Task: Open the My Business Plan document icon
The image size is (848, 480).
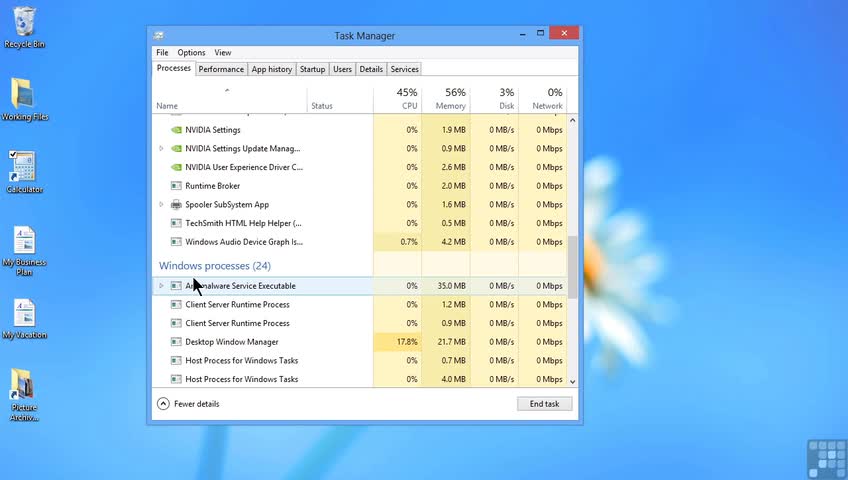Action: pyautogui.click(x=24, y=250)
